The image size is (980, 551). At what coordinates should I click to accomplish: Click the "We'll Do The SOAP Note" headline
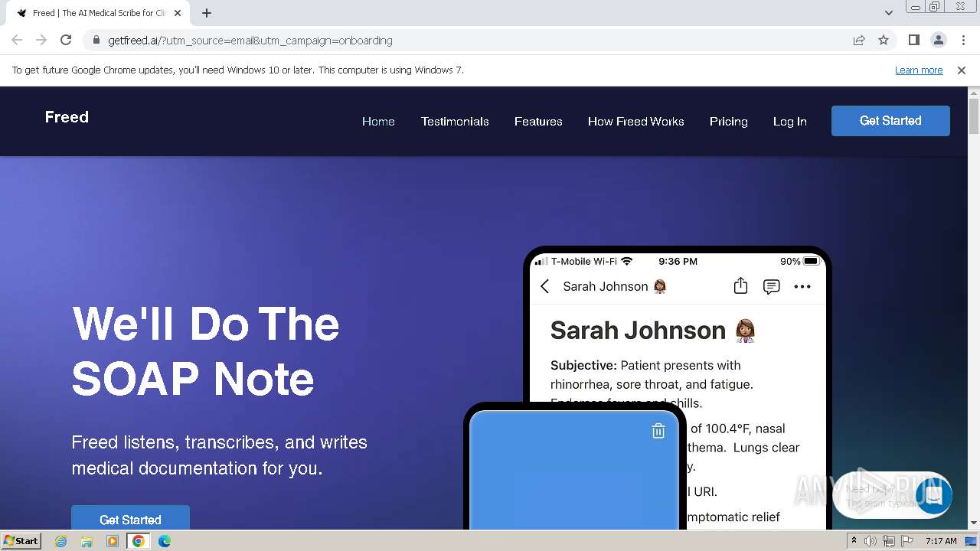(205, 351)
